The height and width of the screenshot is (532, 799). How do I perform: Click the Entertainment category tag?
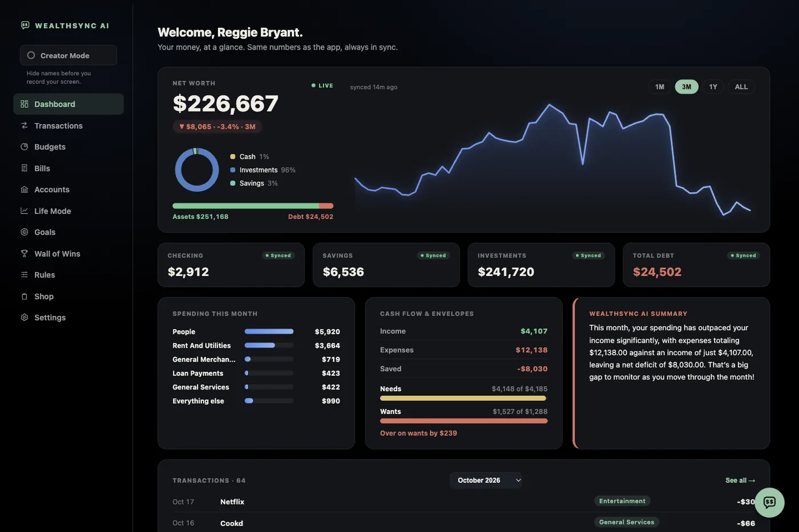[x=622, y=501]
